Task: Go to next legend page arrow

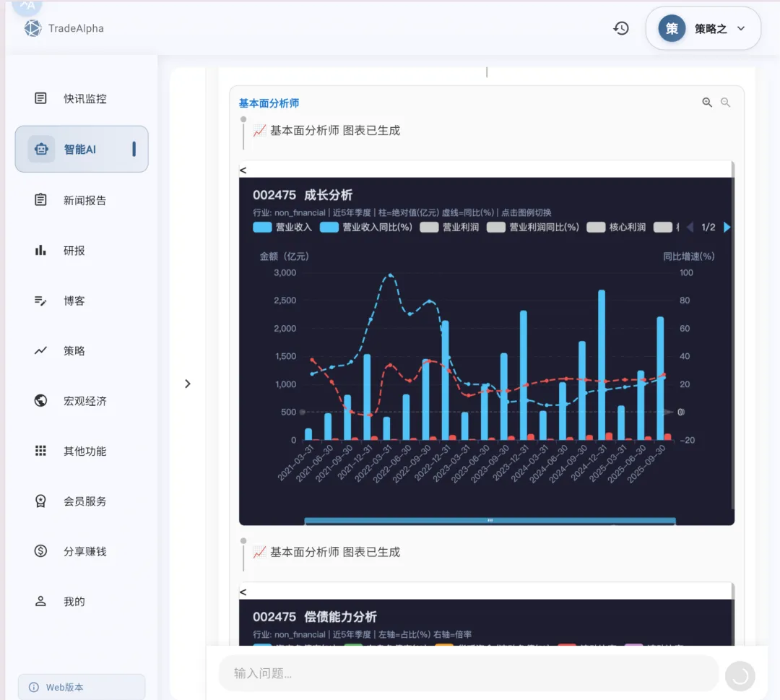Action: click(x=727, y=228)
